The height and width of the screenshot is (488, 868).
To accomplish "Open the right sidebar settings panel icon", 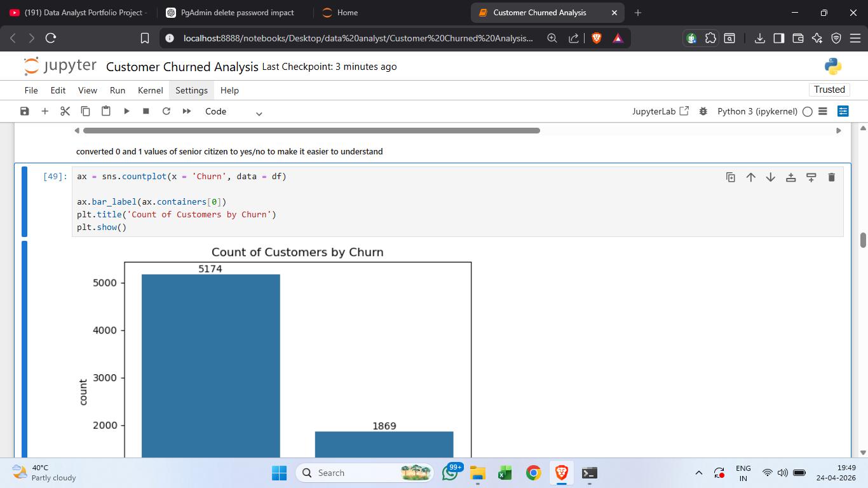I will [843, 111].
